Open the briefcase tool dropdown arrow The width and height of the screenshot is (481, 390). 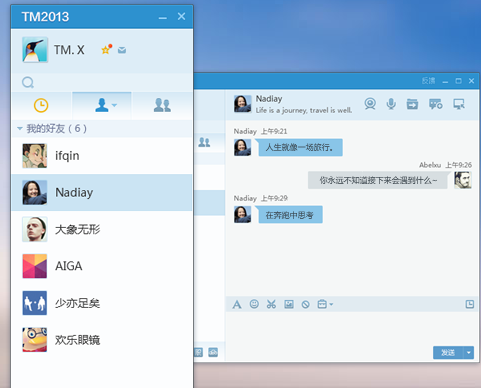(331, 304)
